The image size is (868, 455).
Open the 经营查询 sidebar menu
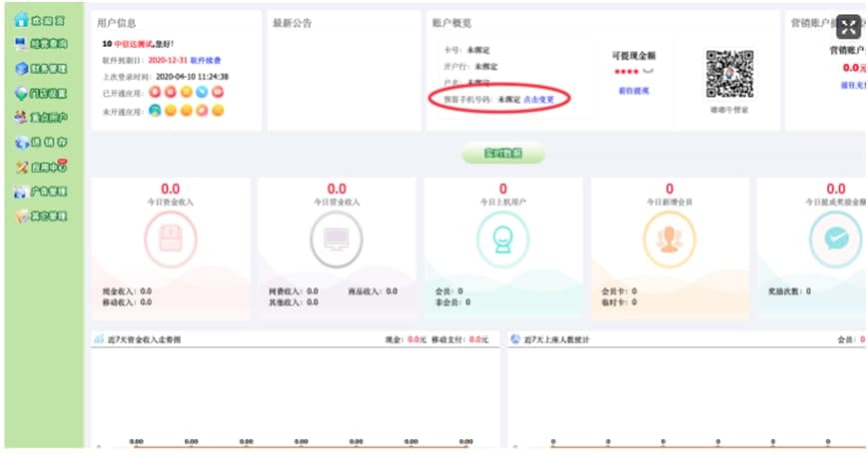tap(41, 44)
